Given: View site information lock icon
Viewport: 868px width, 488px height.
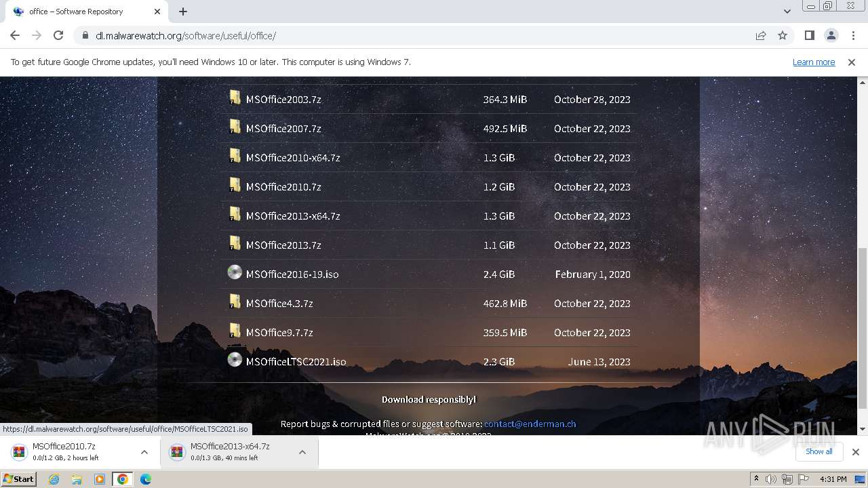Looking at the screenshot, I should pyautogui.click(x=85, y=35).
